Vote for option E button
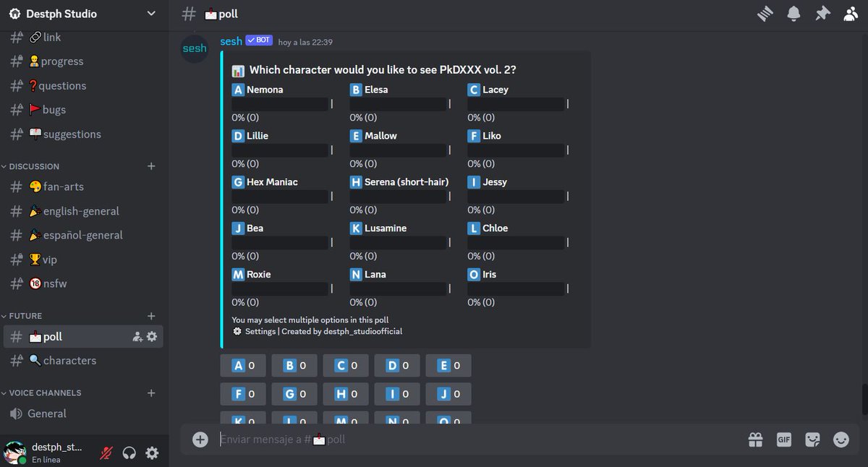 pyautogui.click(x=448, y=366)
